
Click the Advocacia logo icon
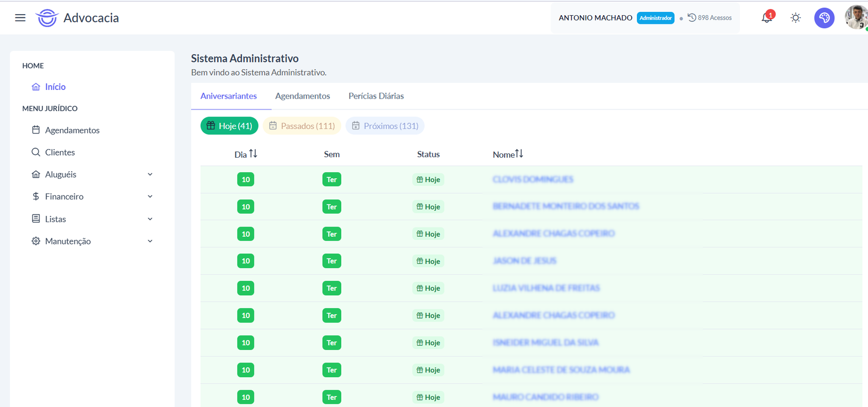[x=47, y=18]
